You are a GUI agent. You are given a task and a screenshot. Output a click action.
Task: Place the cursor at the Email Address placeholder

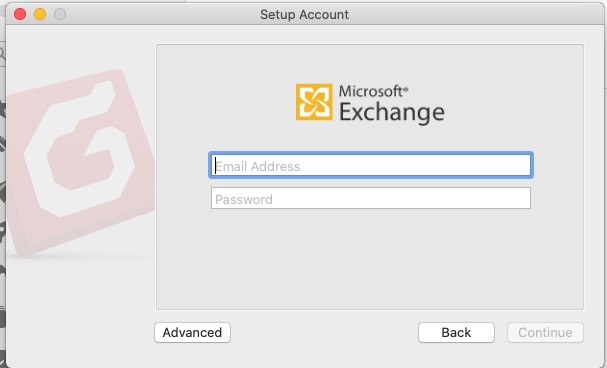[258, 166]
